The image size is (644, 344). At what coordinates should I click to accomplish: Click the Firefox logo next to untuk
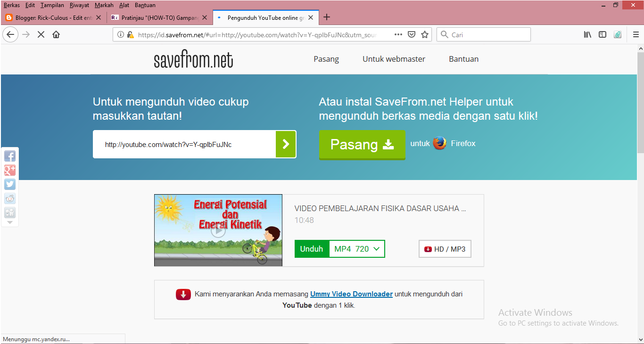440,143
